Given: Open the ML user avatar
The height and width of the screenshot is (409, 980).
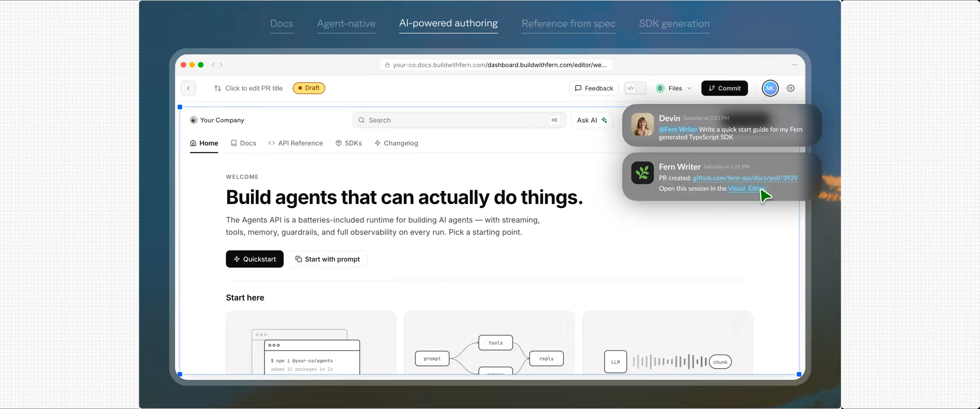Looking at the screenshot, I should (x=770, y=88).
